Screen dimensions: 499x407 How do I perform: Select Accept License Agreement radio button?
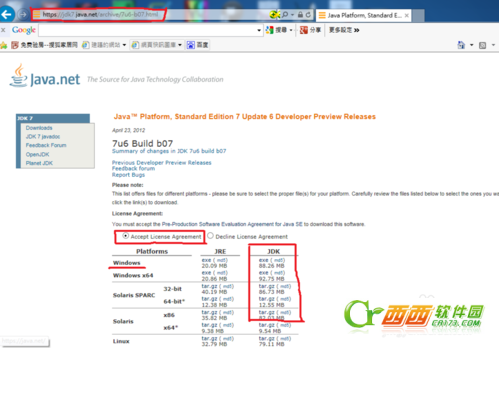125,236
